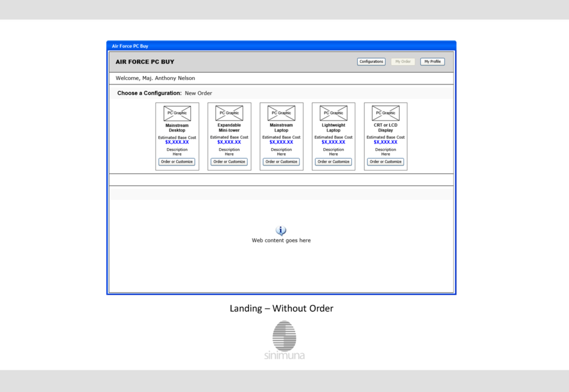Viewport: 569px width, 392px height.
Task: Order or Customize the Lightweight Laptop
Action: (333, 162)
